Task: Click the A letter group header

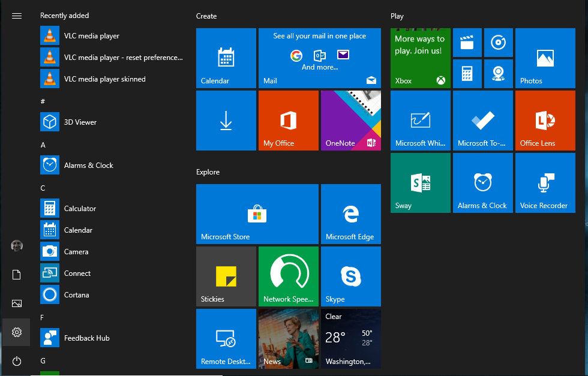Action: tap(43, 145)
